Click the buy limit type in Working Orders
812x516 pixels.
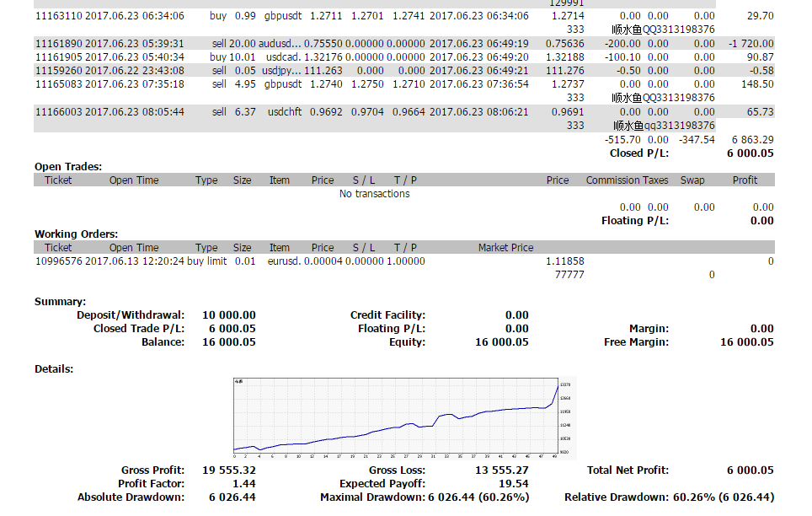point(206,261)
